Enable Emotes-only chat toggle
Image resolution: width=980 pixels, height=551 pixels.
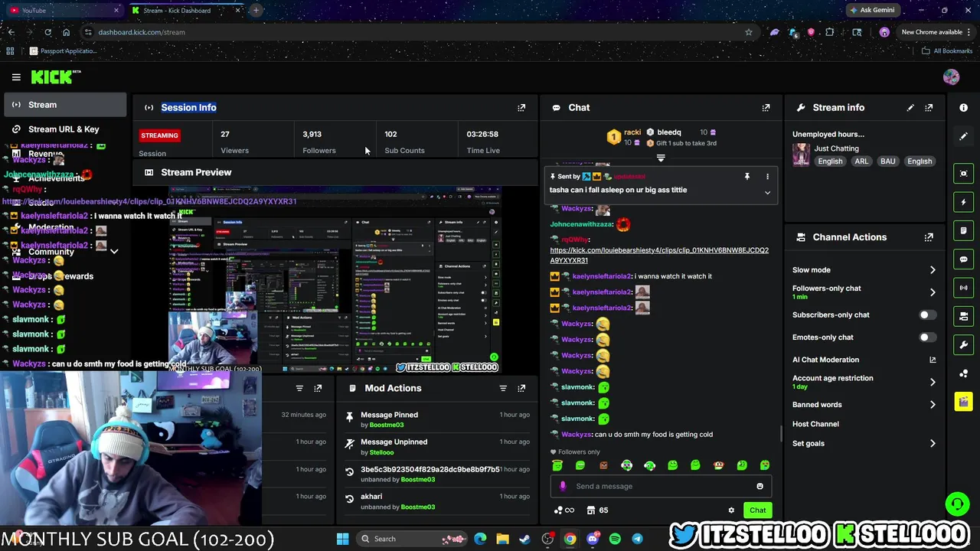click(926, 337)
